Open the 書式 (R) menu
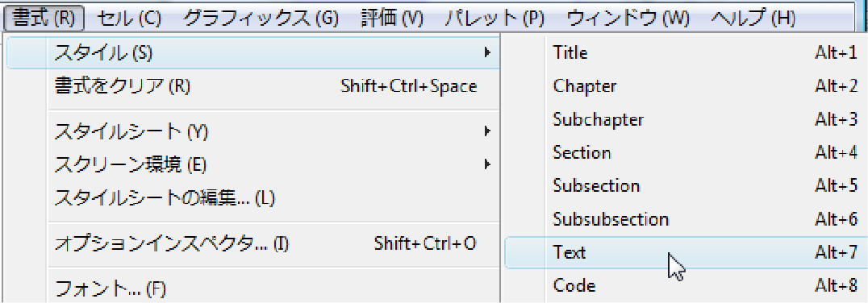Image resolution: width=868 pixels, height=303 pixels. (x=44, y=19)
